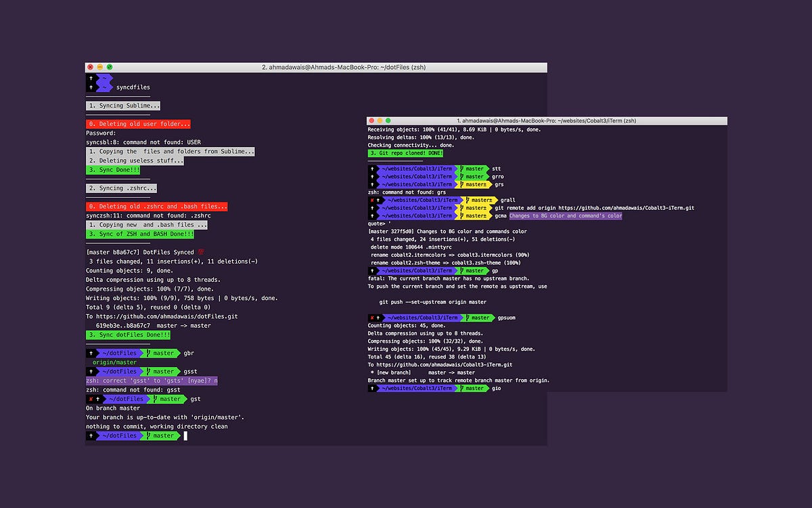Click the red error cross before gst prompt

click(91, 399)
